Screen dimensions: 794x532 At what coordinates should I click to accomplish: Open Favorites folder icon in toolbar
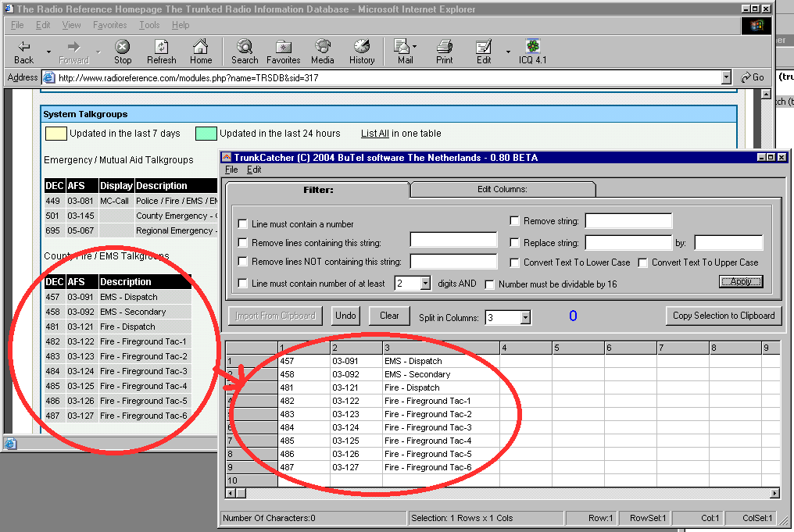coord(283,47)
